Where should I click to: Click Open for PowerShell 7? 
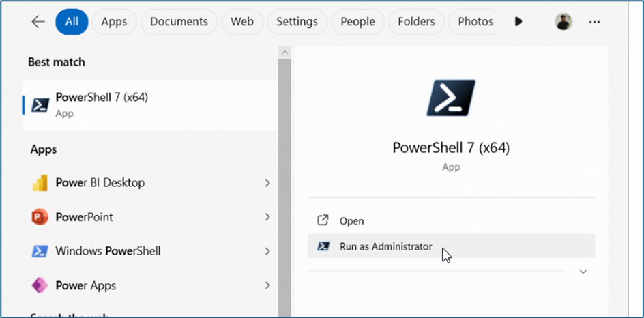point(351,221)
